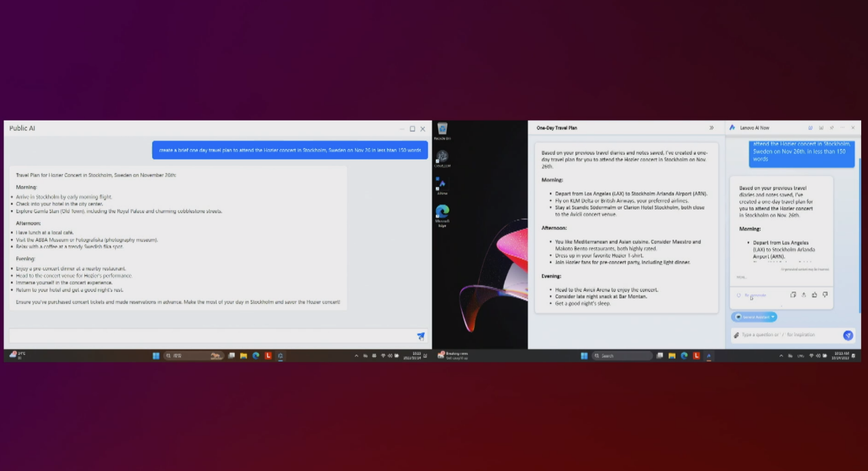The width and height of the screenshot is (868, 471).
Task: Click the search box on Public AI desktop taskbar
Action: (194, 356)
